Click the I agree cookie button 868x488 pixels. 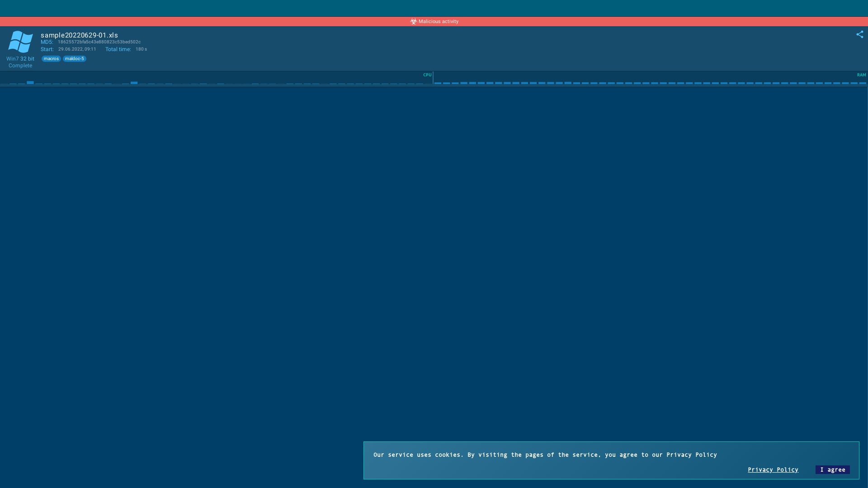(832, 469)
